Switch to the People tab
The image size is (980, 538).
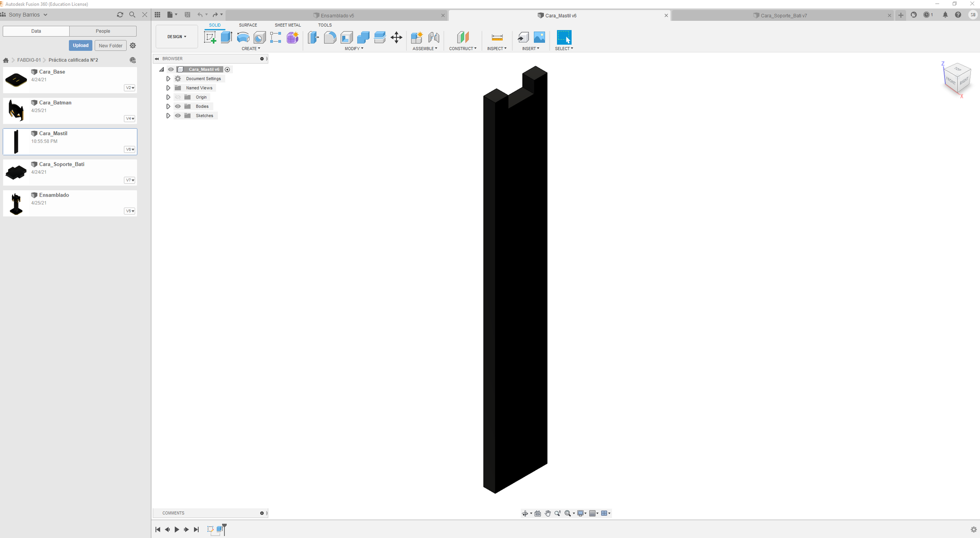103,31
